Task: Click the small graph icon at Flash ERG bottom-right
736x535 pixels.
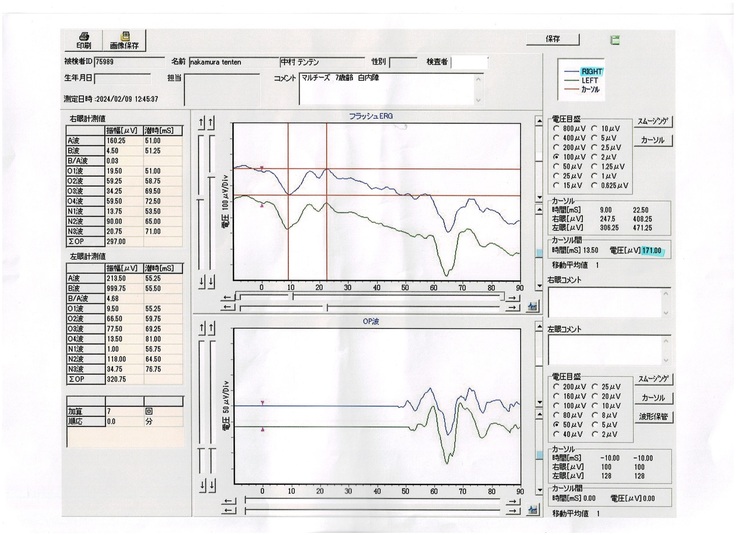Action: [531, 307]
